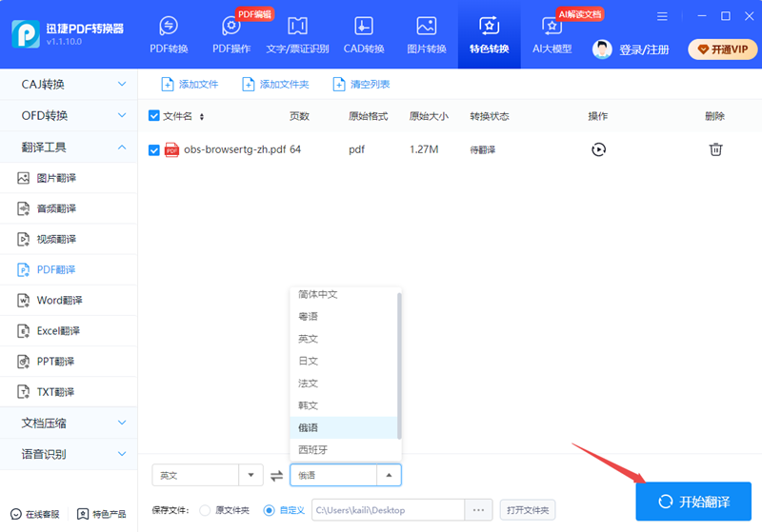Click the user avatar icon
This screenshot has height=532, width=762.
point(602,49)
